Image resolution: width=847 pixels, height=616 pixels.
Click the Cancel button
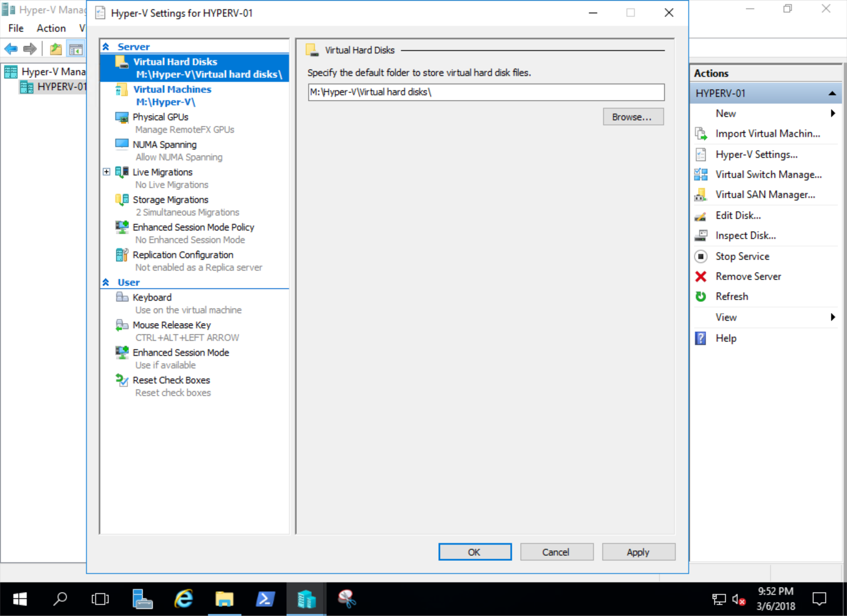point(556,552)
